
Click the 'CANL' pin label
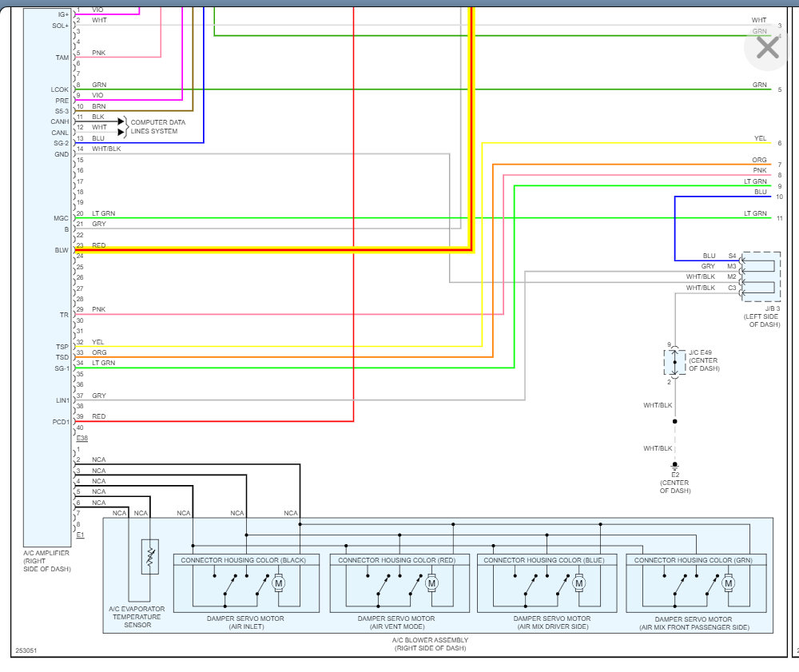[x=60, y=133]
